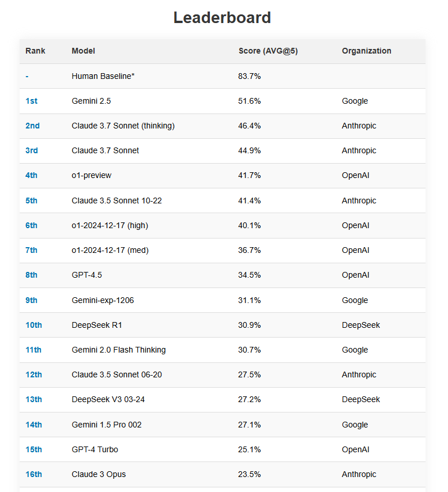
Task: Click the 27.2% score cell
Action: [249, 400]
